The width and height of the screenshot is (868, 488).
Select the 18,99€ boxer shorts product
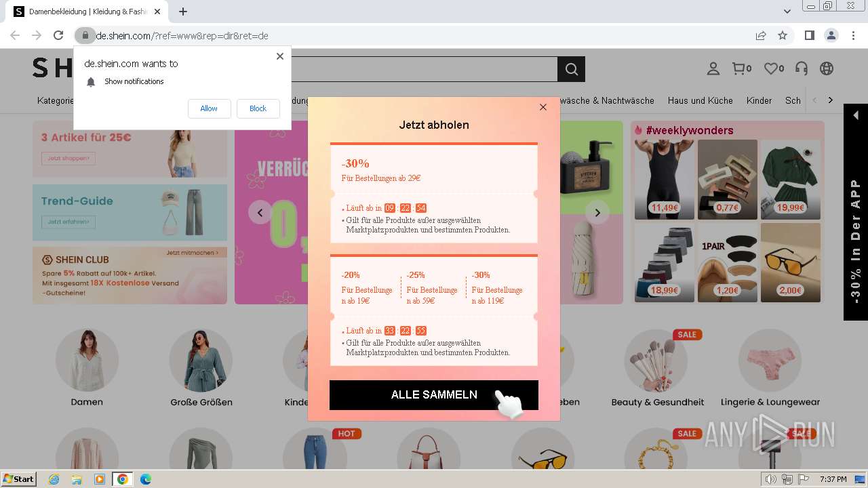click(x=665, y=262)
